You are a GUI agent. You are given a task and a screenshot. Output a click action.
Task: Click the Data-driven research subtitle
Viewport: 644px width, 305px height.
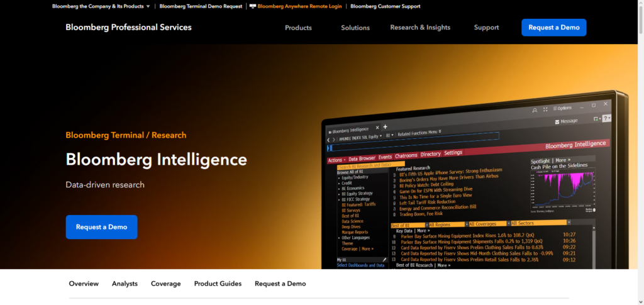pyautogui.click(x=105, y=185)
